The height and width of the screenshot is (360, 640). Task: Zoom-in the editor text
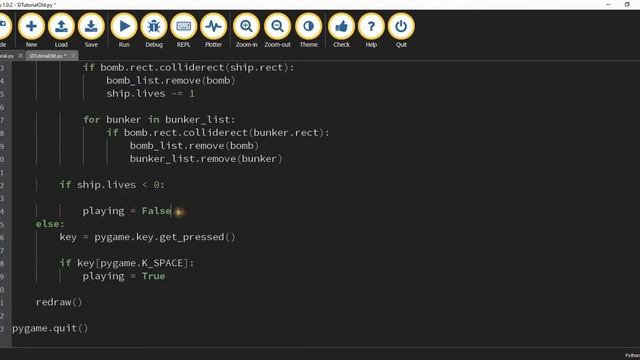(x=247, y=30)
